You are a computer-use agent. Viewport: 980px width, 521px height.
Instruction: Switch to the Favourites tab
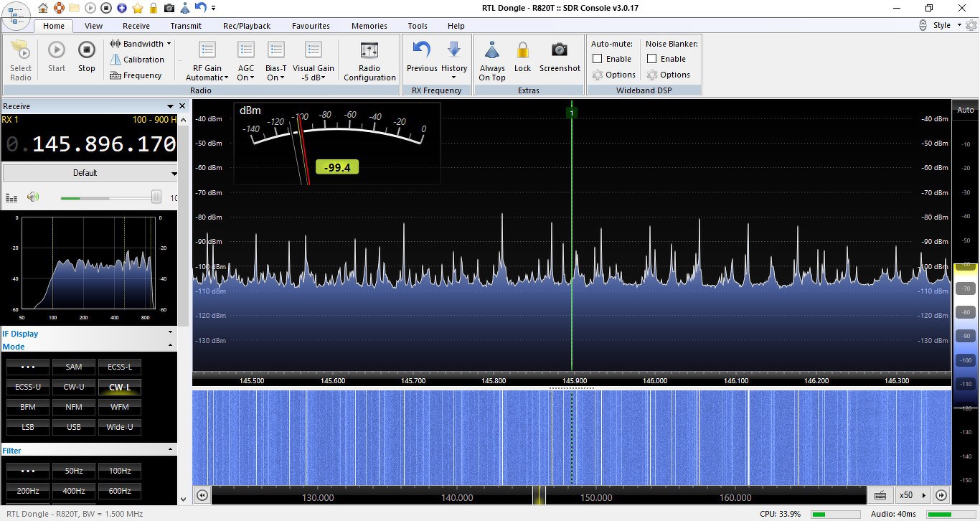[311, 26]
